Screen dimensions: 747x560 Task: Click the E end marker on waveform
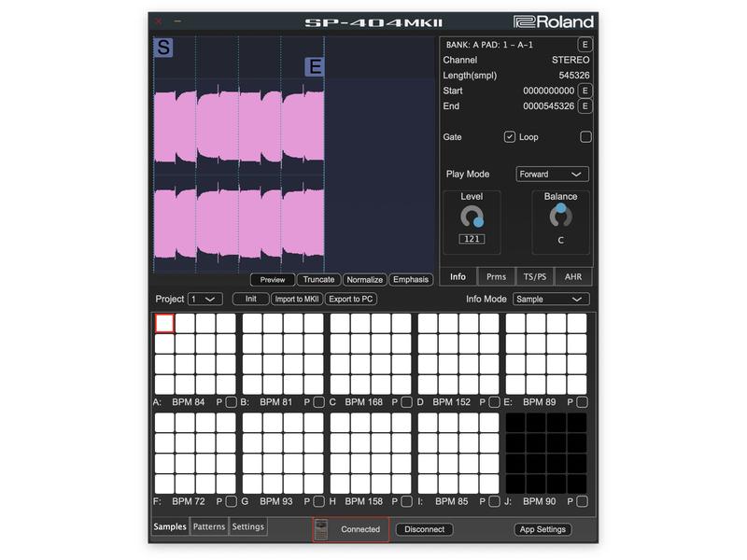click(x=315, y=66)
